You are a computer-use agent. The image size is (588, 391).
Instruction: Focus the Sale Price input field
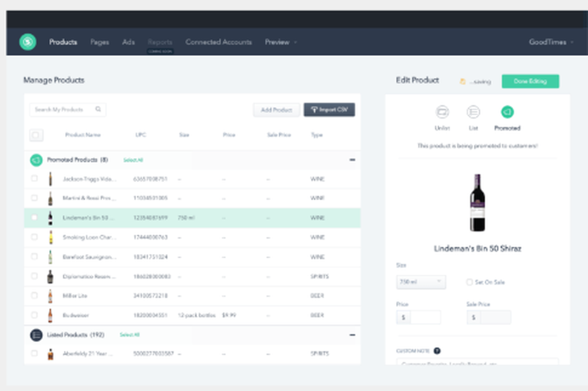pyautogui.click(x=495, y=317)
